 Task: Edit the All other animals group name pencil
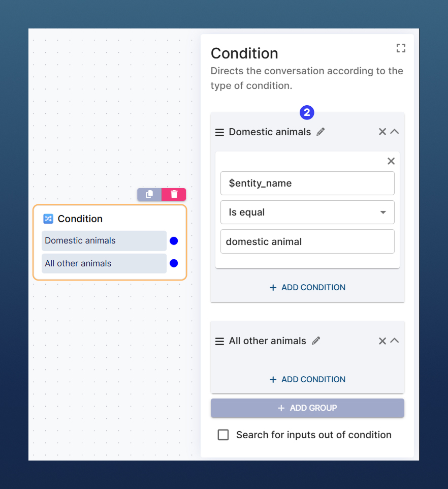(x=316, y=341)
